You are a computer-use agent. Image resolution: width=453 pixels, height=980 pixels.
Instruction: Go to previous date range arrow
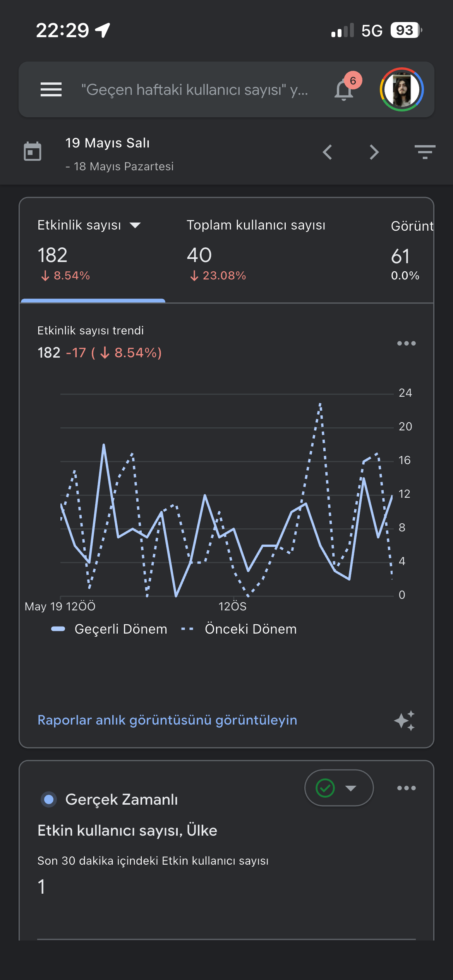pos(328,152)
